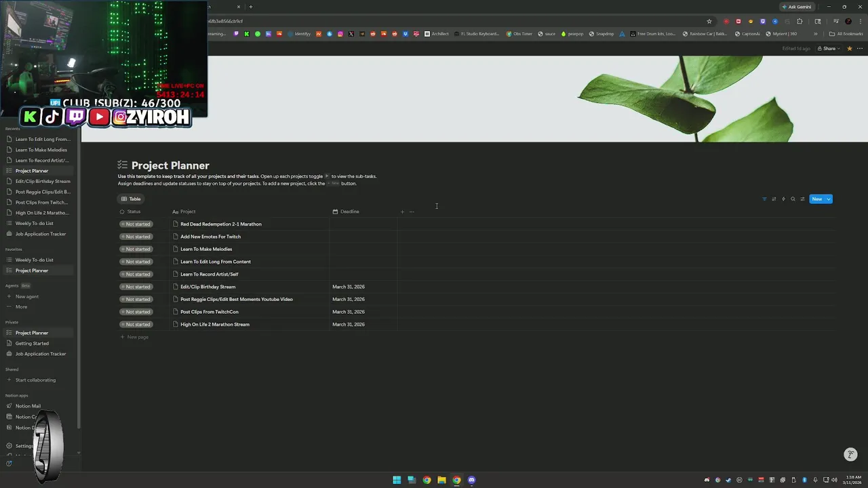868x488 pixels.
Task: Open the Share menu in top bar
Action: coord(829,49)
